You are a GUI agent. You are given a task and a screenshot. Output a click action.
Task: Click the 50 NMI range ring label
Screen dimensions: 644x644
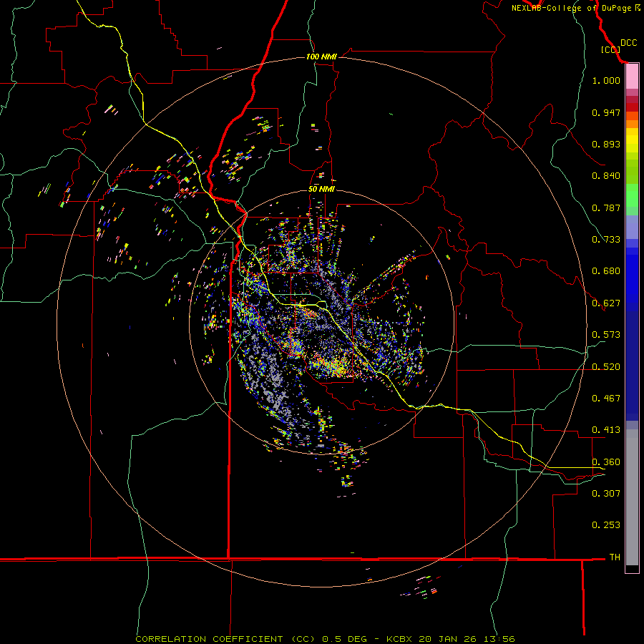[x=321, y=189]
